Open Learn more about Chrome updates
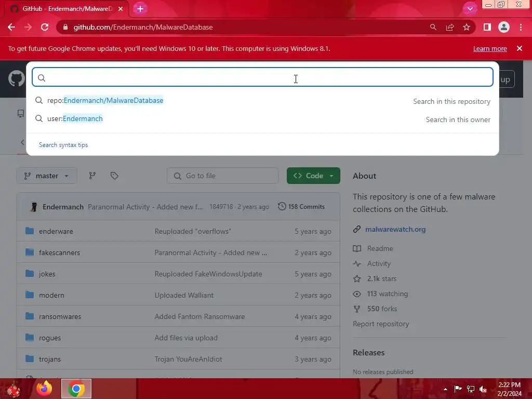The width and height of the screenshot is (532, 399). (x=490, y=48)
